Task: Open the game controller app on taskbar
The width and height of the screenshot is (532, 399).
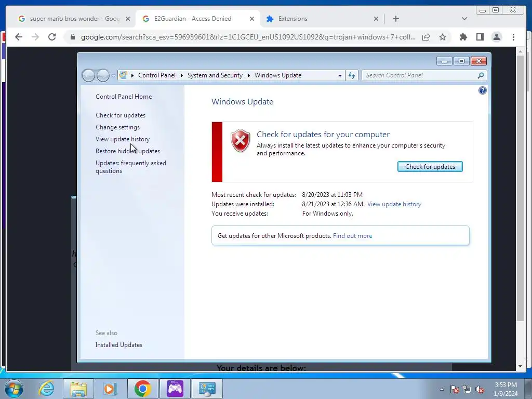Action: point(175,389)
